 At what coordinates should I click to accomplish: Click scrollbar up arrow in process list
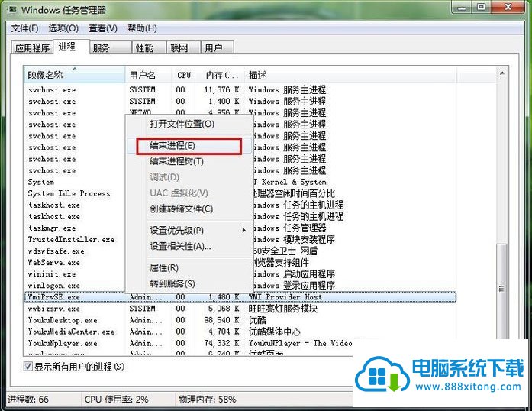tap(501, 74)
